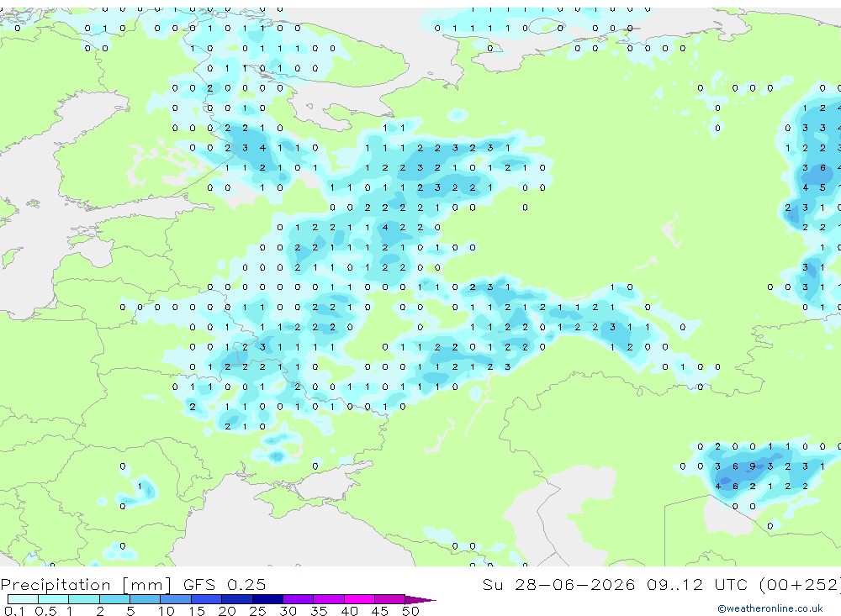Click the '0.1' legend scale label
841x616 pixels.
(x=14, y=611)
